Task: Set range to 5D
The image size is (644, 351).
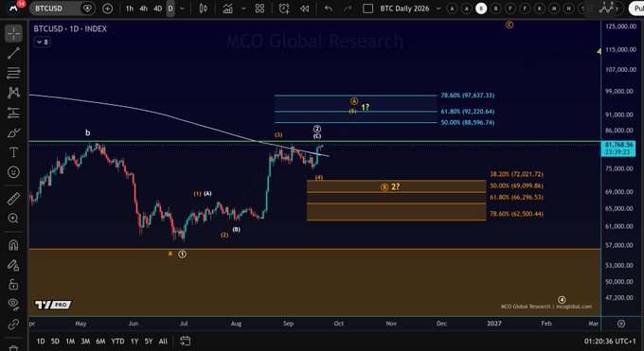Action: pos(55,342)
